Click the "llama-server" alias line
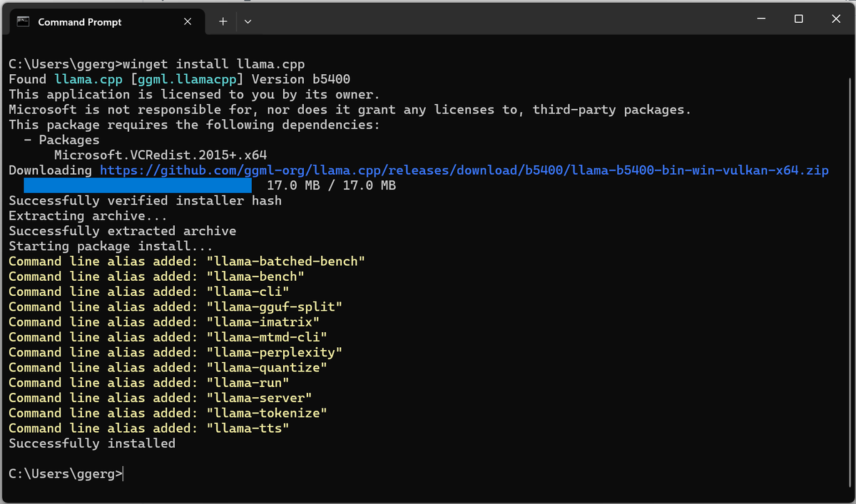This screenshot has width=856, height=504. (x=160, y=398)
